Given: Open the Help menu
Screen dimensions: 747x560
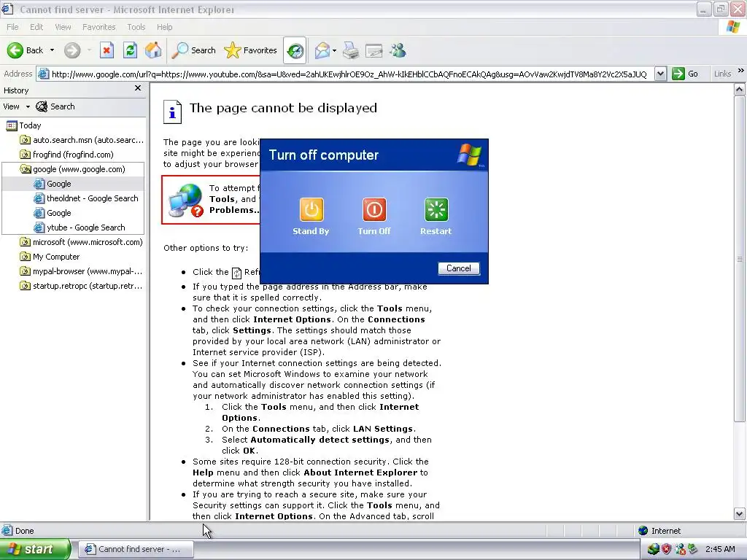Looking at the screenshot, I should pos(164,27).
